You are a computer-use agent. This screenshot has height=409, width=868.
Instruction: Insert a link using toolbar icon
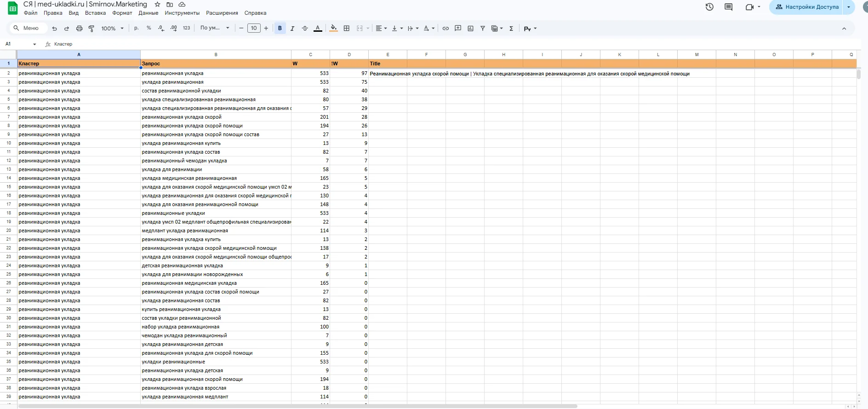click(445, 29)
